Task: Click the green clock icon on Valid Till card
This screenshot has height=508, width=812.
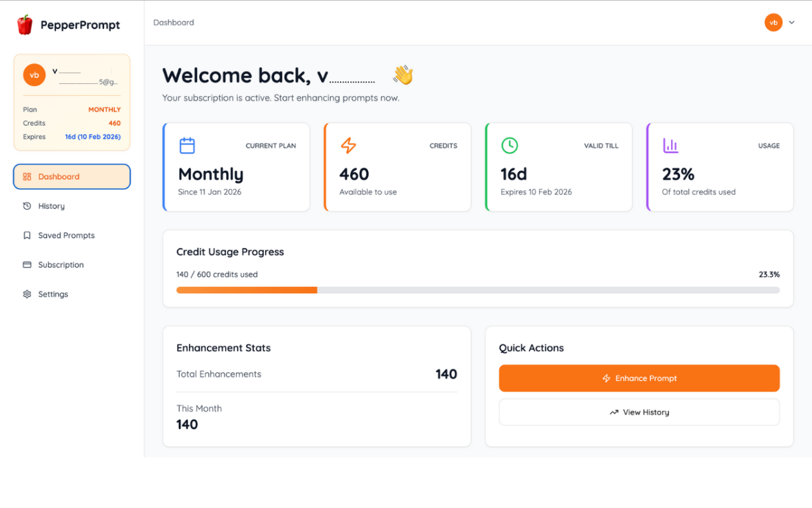Action: 509,145
